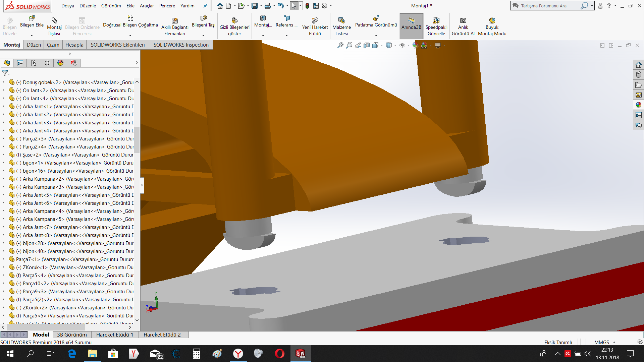This screenshot has width=644, height=362.
Task: Click Bileşen Ekle (Insert Components) tool
Action: point(32,22)
